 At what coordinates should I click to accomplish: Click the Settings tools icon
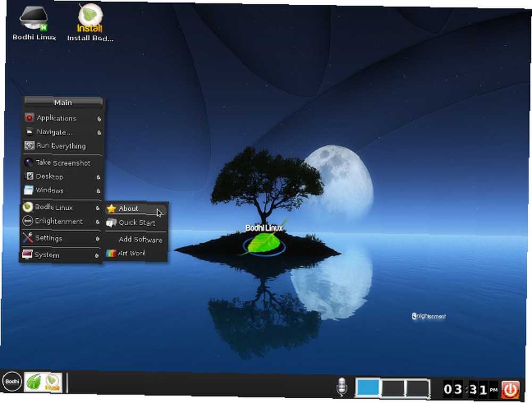coord(28,237)
